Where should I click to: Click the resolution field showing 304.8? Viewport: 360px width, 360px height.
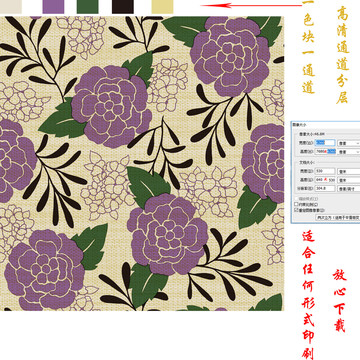325,188
